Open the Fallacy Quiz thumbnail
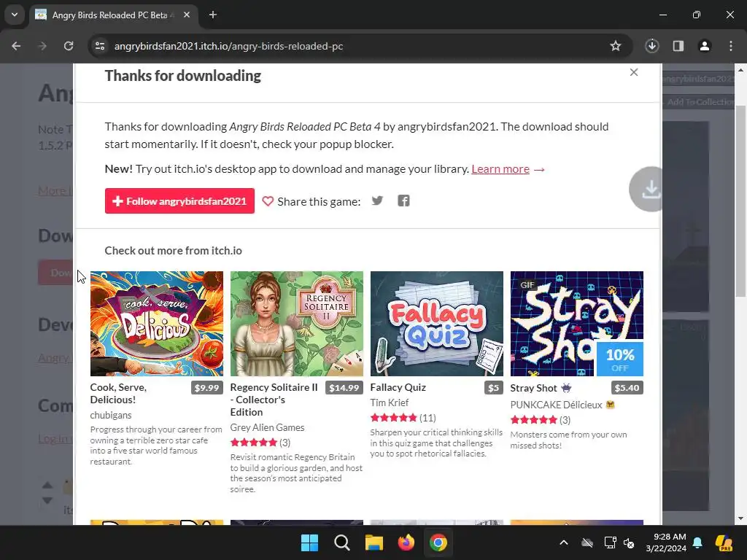747x560 pixels. point(437,324)
